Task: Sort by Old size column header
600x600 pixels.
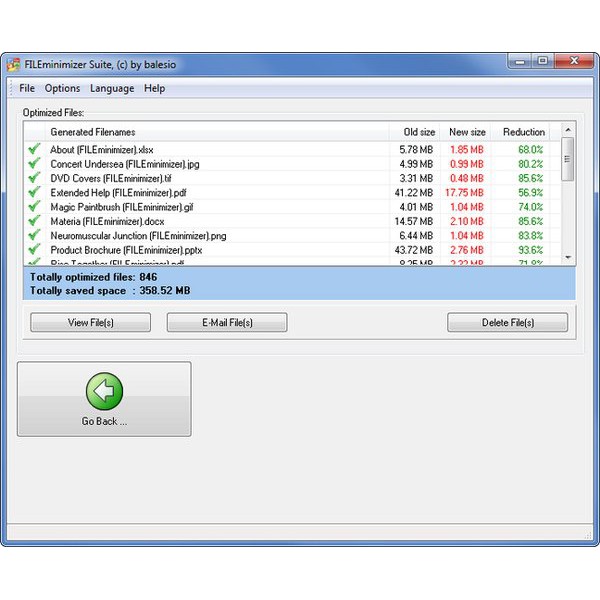Action: (414, 132)
